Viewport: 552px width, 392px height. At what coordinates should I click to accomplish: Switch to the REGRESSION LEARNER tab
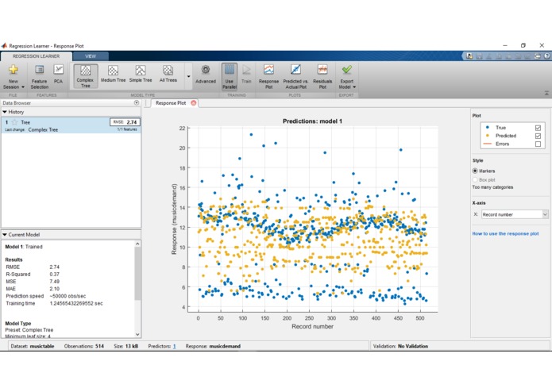tap(37, 56)
